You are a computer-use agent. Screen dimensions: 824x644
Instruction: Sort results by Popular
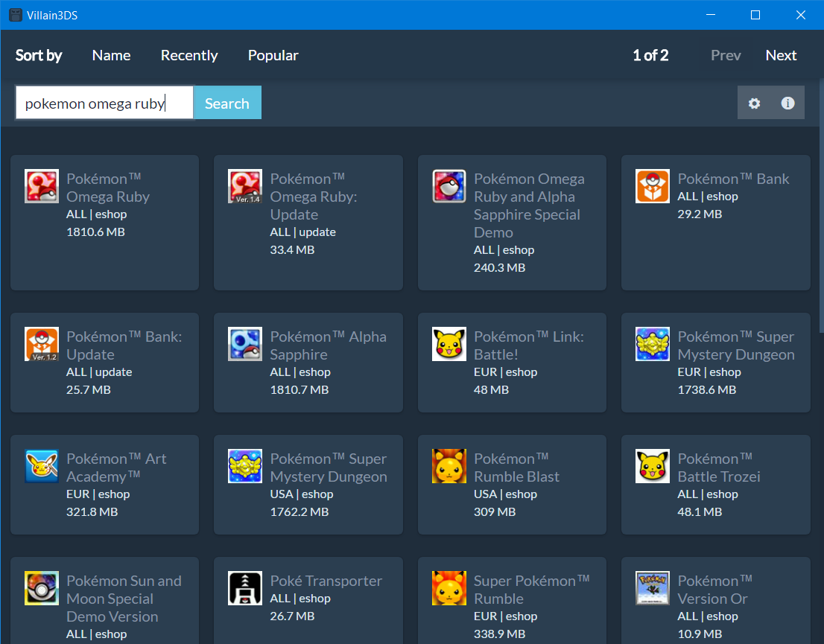(273, 55)
